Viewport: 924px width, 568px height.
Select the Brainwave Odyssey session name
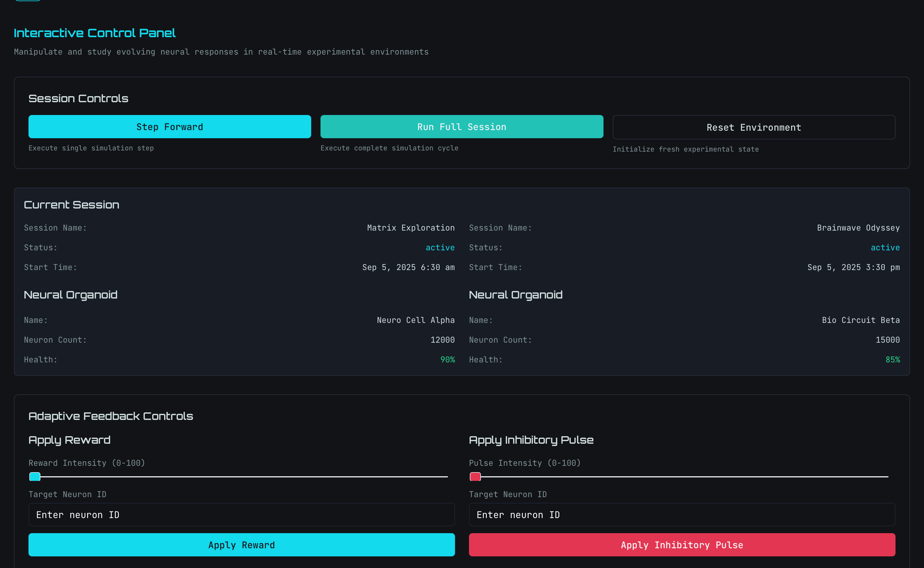[x=858, y=228]
